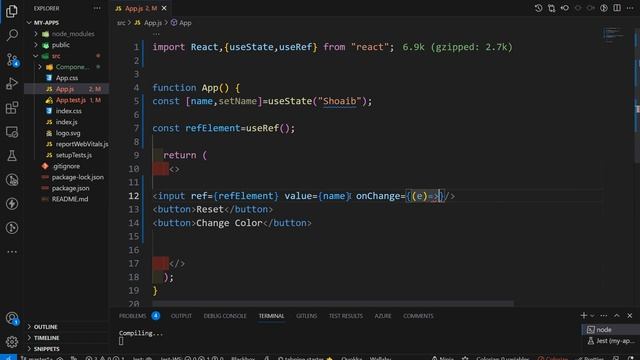Open the Extensions view
This screenshot has width=640, height=360.
pos(12,108)
